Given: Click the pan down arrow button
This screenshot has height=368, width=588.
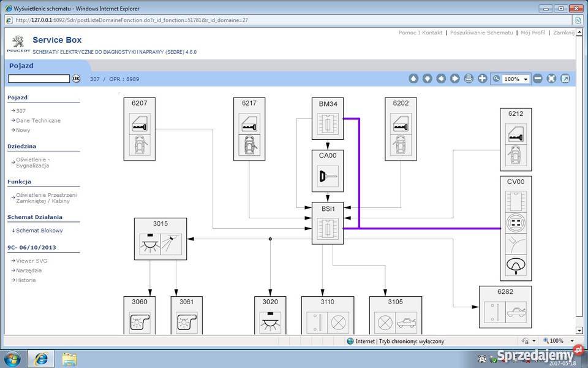Looking at the screenshot, I should [427, 79].
